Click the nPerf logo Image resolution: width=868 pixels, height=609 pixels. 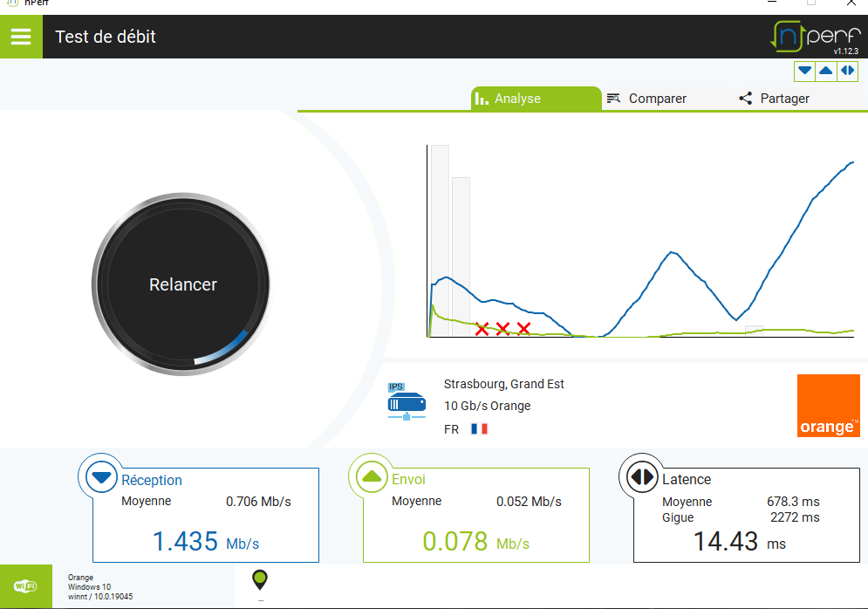[816, 36]
